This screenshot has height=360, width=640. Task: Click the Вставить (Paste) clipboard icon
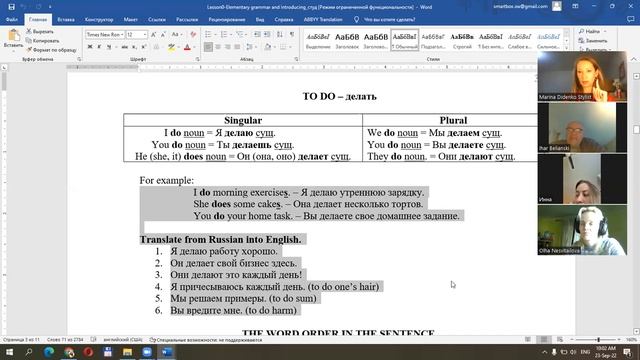pos(13,36)
